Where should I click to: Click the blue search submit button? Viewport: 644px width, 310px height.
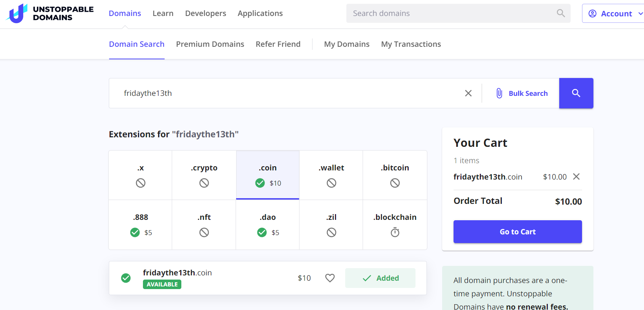(x=576, y=93)
